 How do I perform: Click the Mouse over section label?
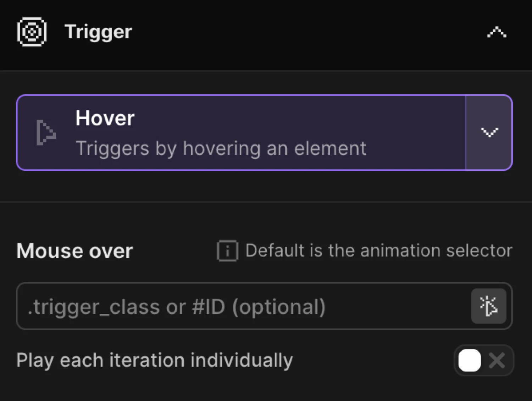tap(74, 251)
